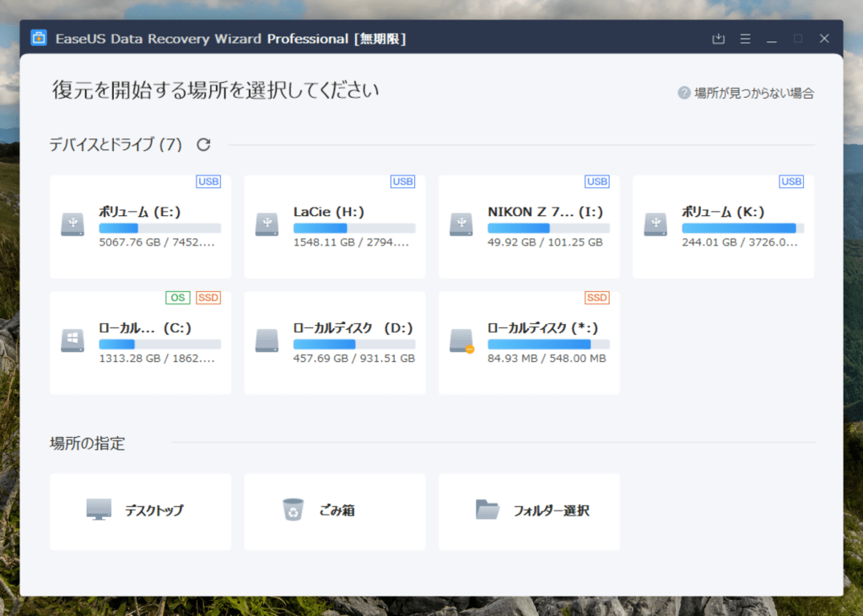The width and height of the screenshot is (863, 616).
Task: Click the import scan session icon in title bar
Action: pos(718,39)
